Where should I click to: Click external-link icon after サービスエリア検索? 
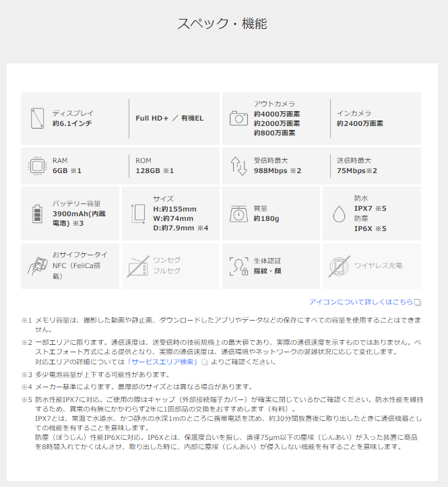[x=205, y=362]
